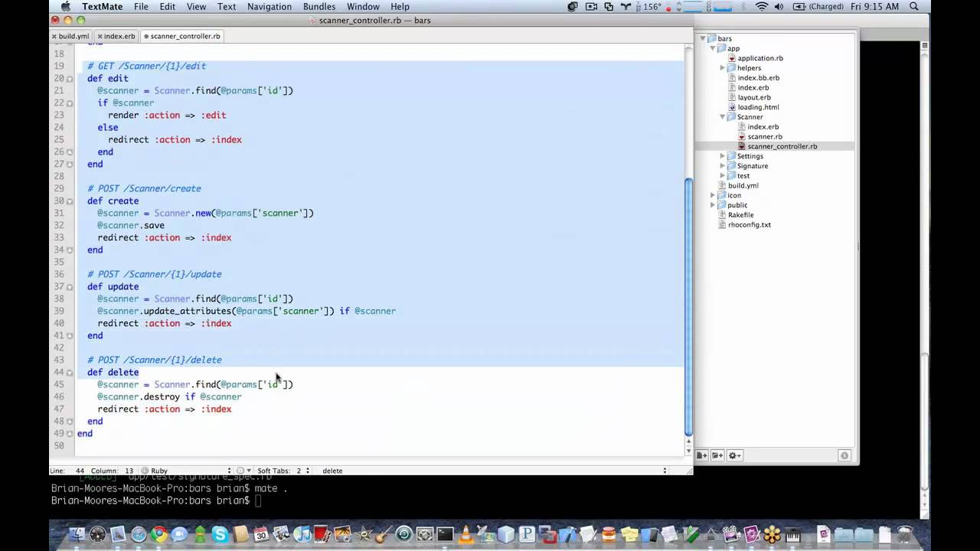Open index.bb.erb in project drawer

(x=759, y=78)
